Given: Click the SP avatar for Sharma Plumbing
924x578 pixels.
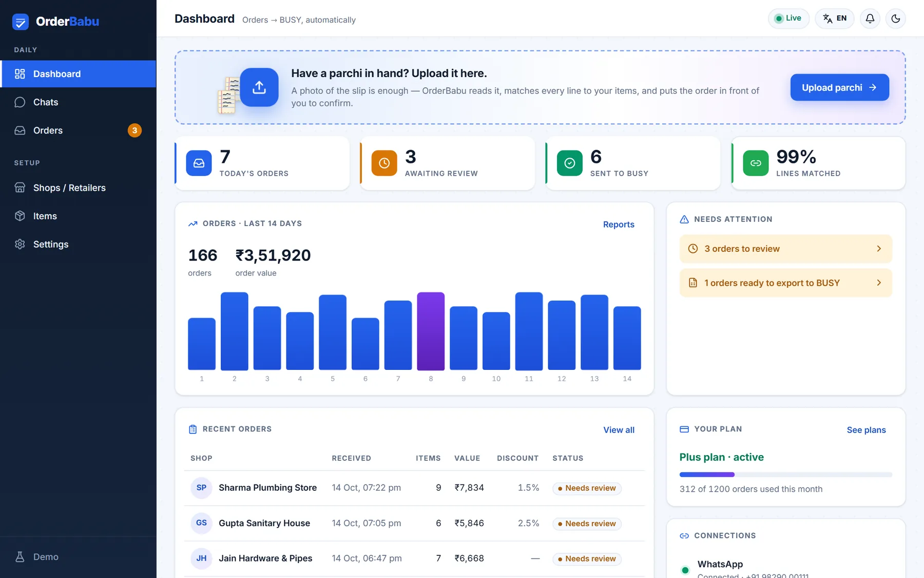Looking at the screenshot, I should [x=201, y=488].
